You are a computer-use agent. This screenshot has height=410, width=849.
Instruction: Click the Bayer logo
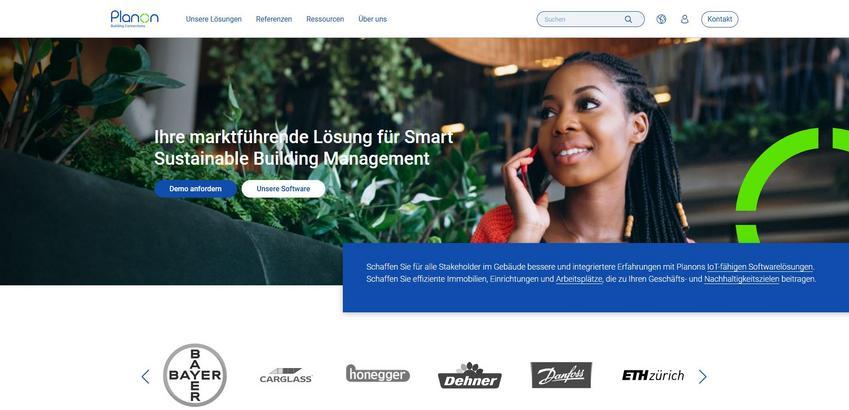coord(195,375)
